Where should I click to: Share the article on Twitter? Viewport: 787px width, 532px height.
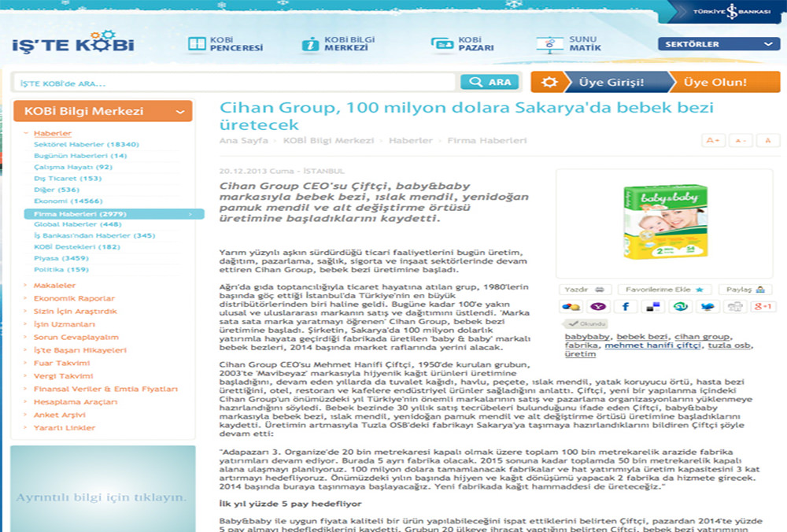tap(708, 307)
